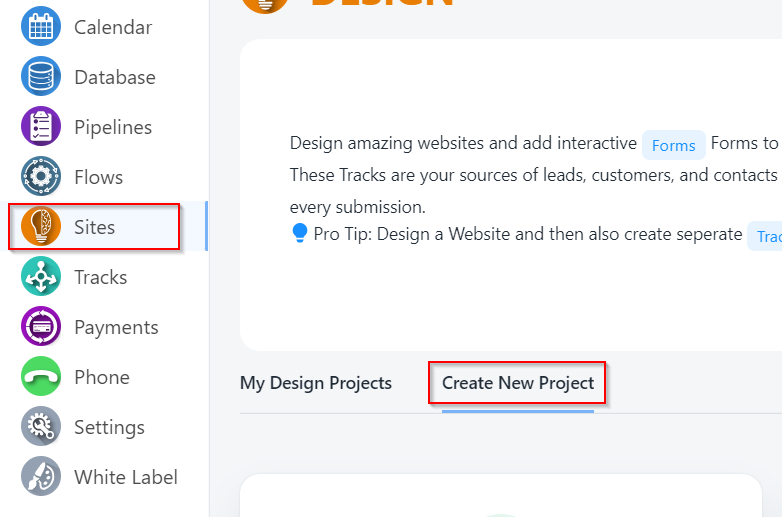The image size is (782, 517).
Task: Open the Settings gear-wrench icon
Action: 41,427
